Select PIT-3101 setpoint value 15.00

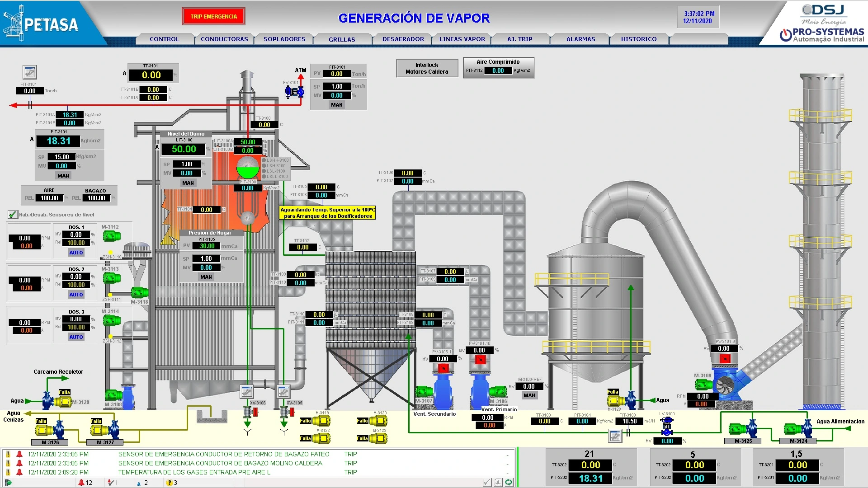pyautogui.click(x=62, y=157)
